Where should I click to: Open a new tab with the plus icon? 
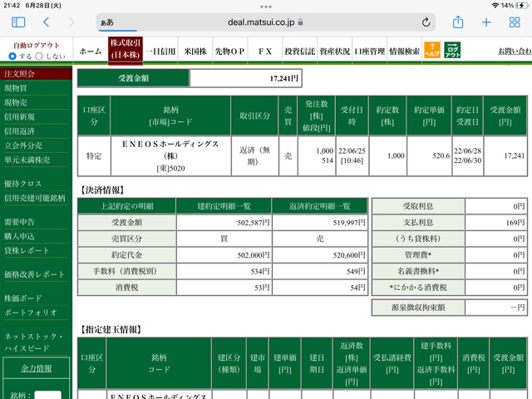pos(486,22)
